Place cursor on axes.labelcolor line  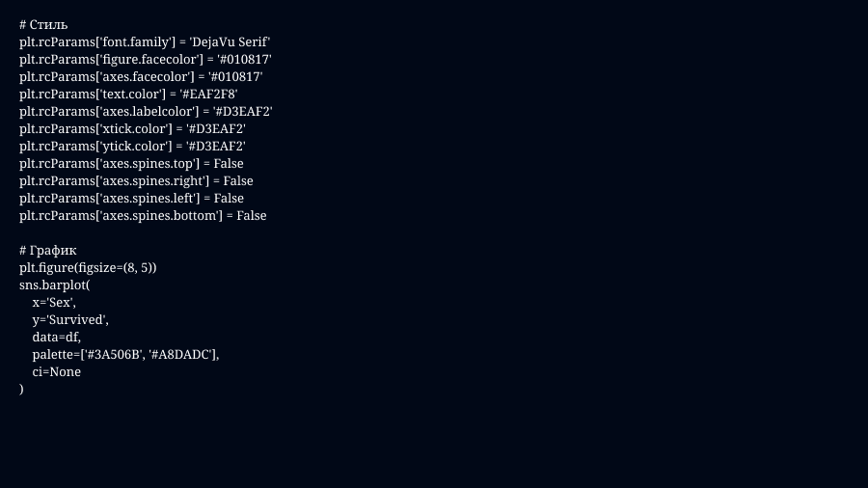[146, 111]
